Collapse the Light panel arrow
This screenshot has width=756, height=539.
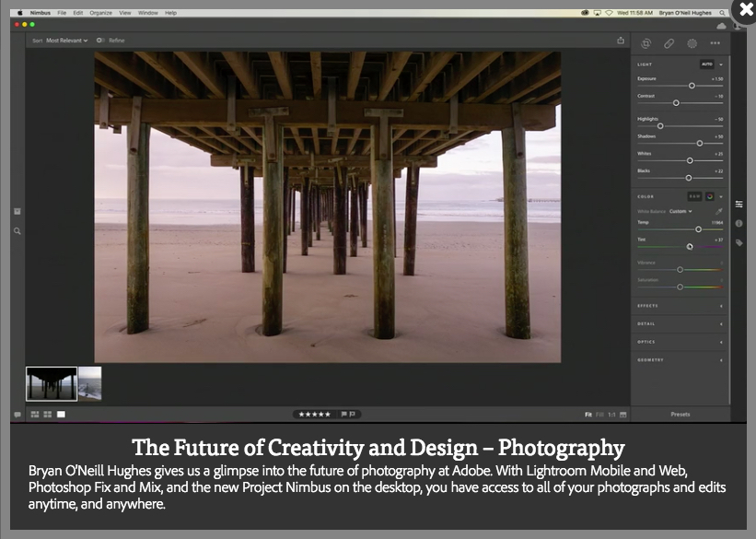coord(721,64)
